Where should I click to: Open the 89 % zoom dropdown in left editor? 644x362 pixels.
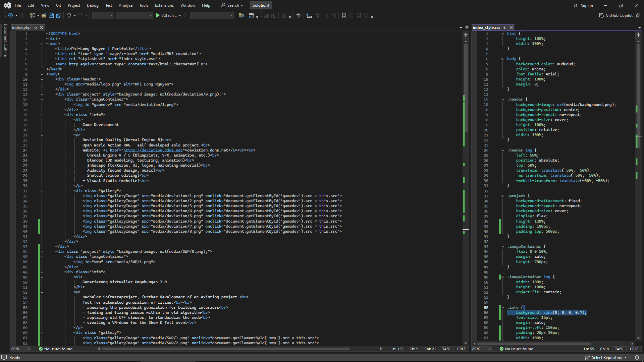(x=29, y=349)
